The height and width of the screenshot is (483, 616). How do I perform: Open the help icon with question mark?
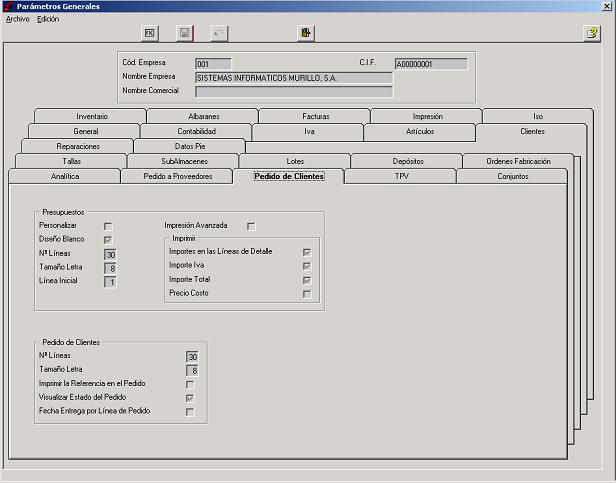592,33
